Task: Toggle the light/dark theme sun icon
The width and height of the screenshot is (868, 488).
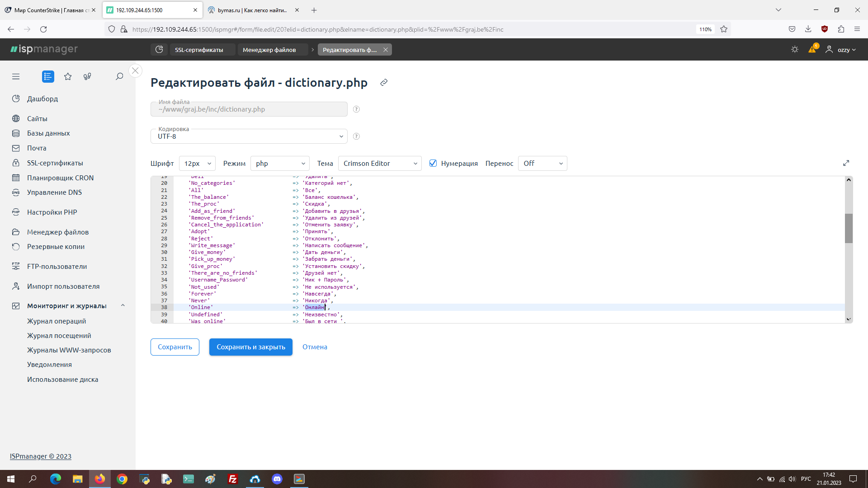Action: (x=795, y=50)
